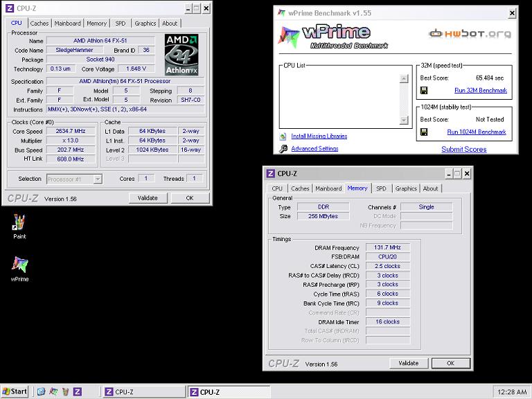This screenshot has height=399, width=532.
Task: Click the 32M Best Score 65.484 sec
Action: pyautogui.click(x=490, y=78)
